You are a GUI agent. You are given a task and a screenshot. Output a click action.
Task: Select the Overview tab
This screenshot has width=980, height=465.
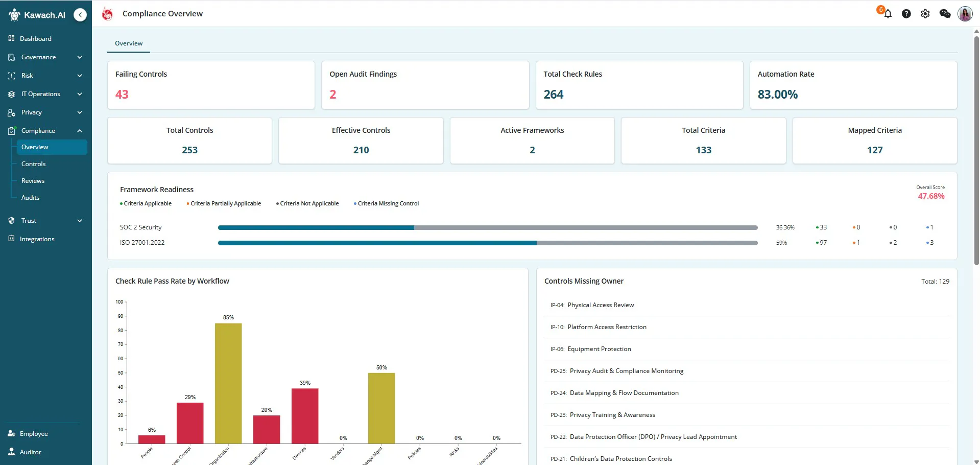click(x=129, y=43)
